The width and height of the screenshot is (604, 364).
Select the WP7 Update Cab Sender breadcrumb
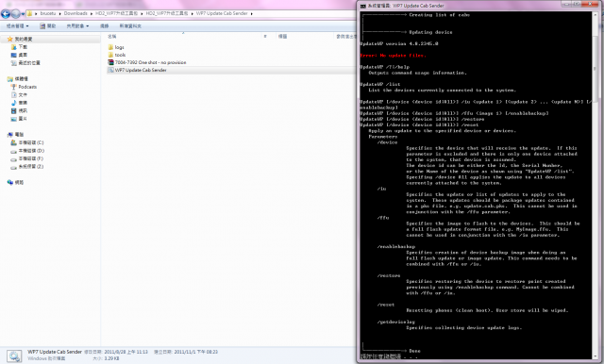[222, 13]
